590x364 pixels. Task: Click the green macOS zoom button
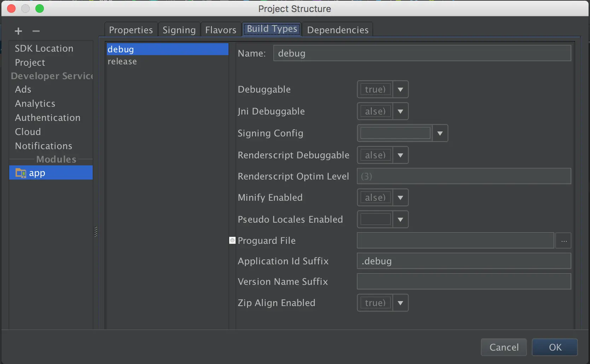point(40,8)
